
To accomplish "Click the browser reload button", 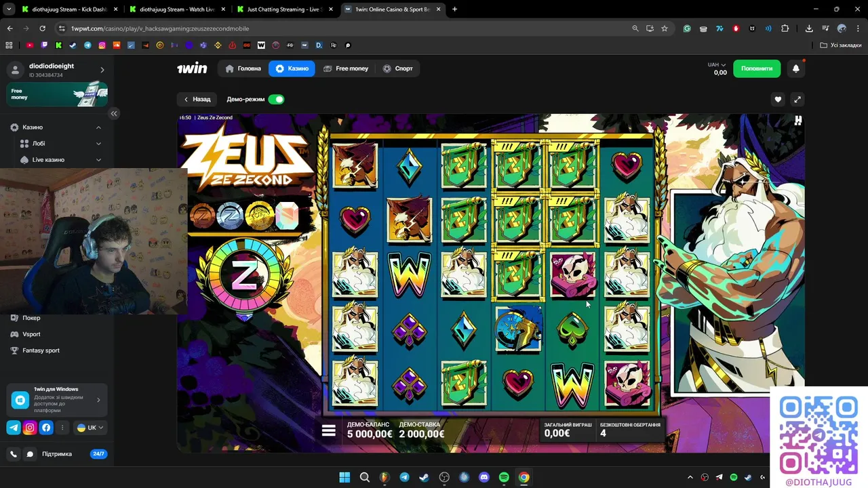I will (42, 28).
